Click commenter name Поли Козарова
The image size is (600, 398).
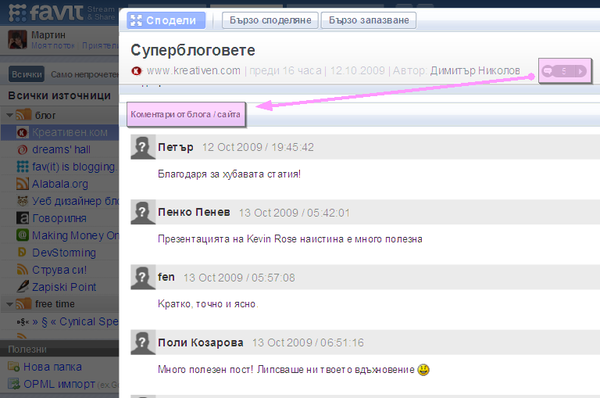click(x=201, y=343)
